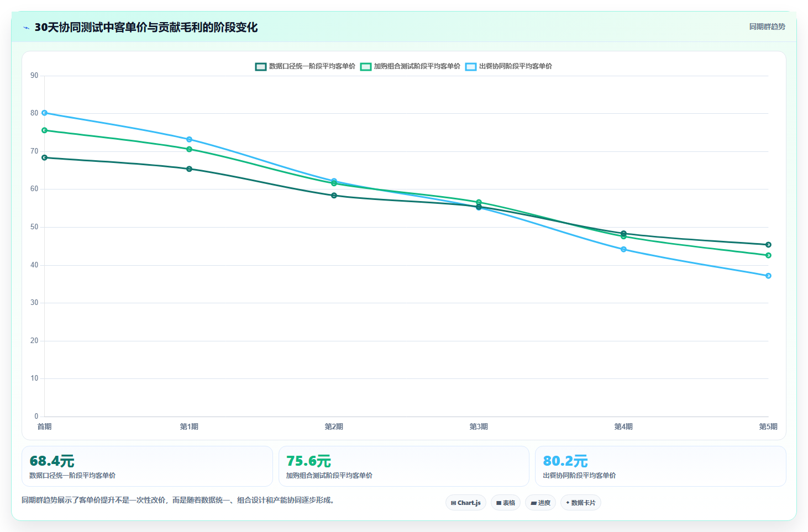Click the 40 y-axis tick label
The image size is (808, 532).
[x=34, y=265]
